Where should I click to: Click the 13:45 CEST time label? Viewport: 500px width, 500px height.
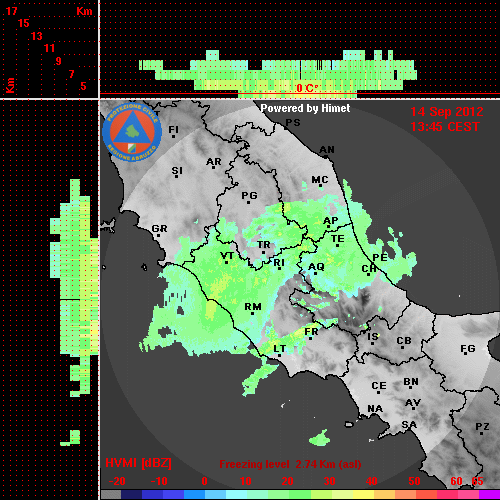click(445, 127)
